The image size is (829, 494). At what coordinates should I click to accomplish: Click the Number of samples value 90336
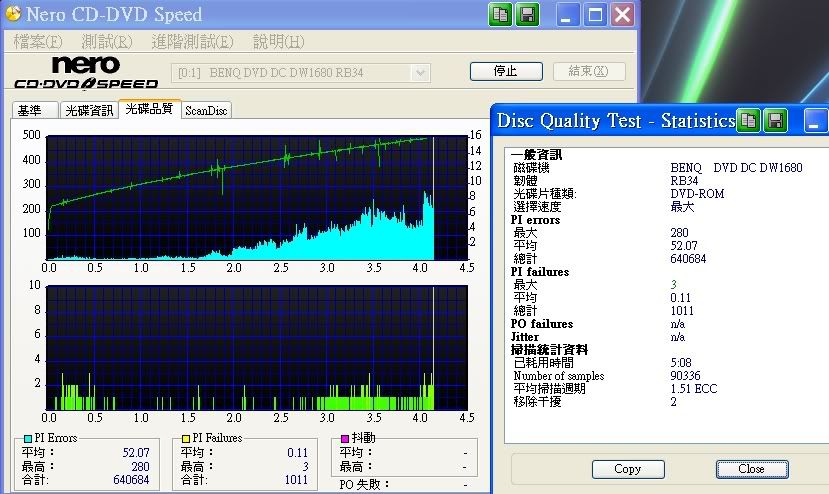coord(685,376)
